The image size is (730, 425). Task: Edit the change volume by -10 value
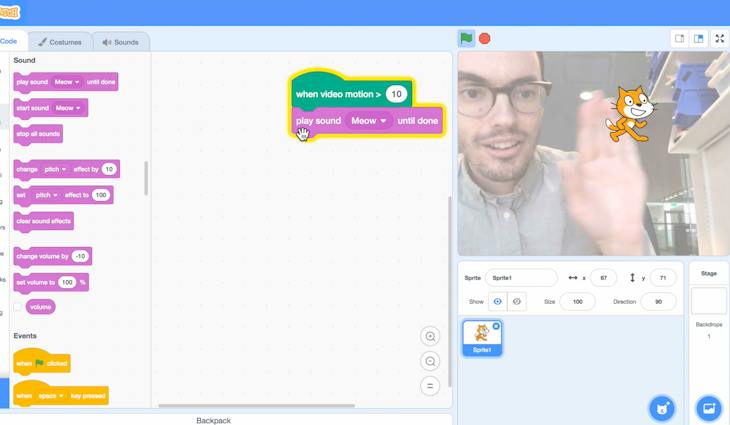(x=81, y=256)
